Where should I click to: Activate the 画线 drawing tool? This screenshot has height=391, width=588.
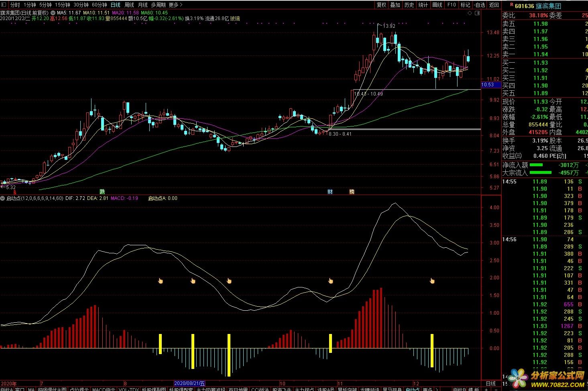[437, 5]
